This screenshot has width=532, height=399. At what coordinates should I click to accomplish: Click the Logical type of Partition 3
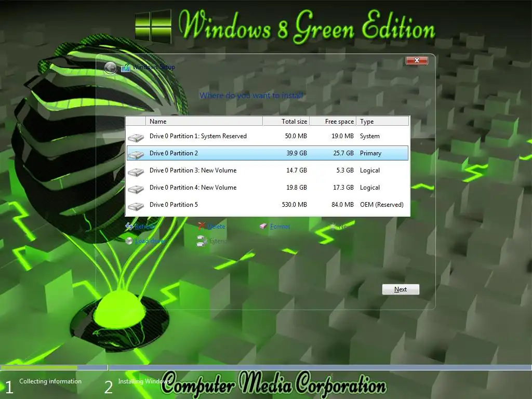[x=370, y=170]
